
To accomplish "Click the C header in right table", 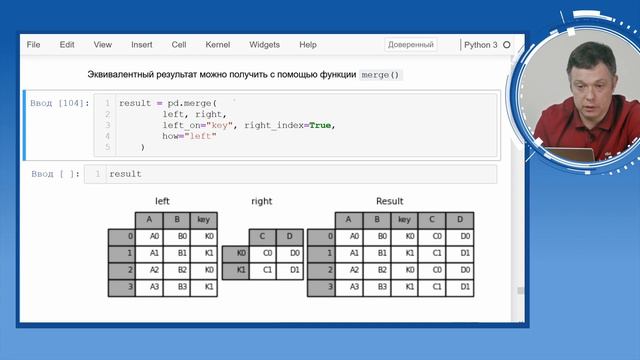I will point(262,237).
